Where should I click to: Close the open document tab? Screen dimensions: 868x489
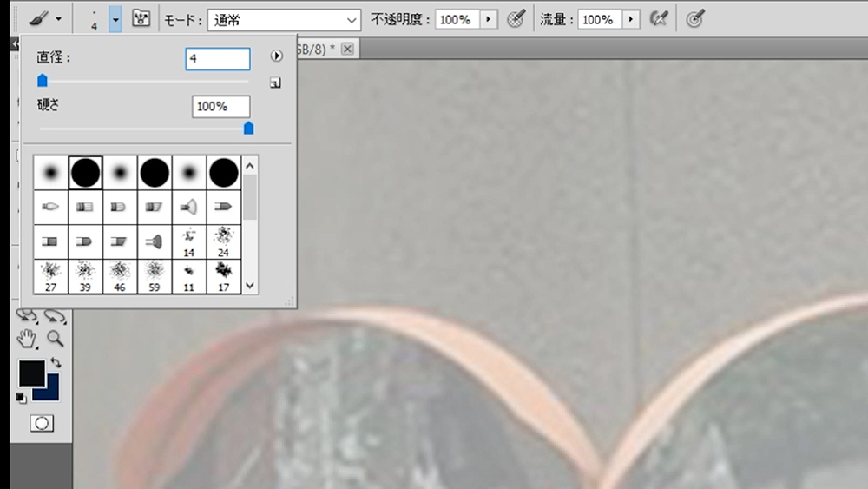(347, 49)
